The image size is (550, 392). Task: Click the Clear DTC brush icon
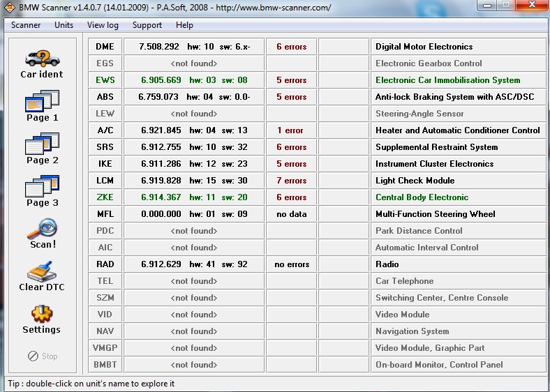point(42,272)
